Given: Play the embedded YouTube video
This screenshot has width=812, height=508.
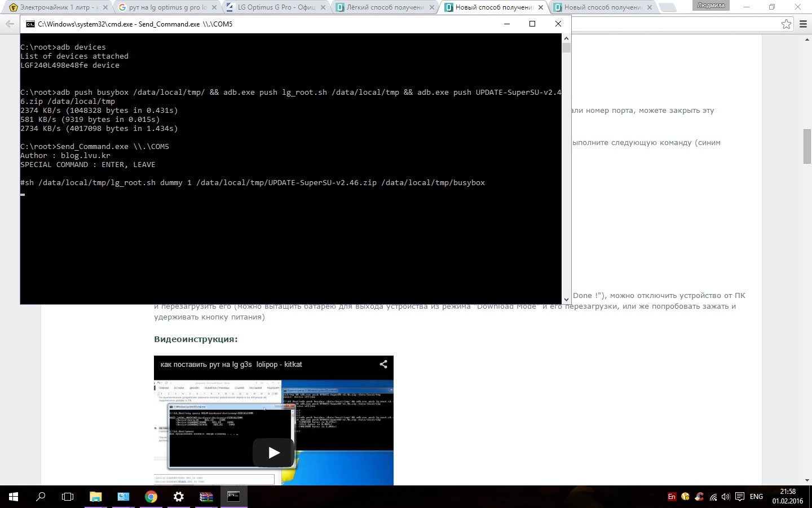Looking at the screenshot, I should click(273, 453).
